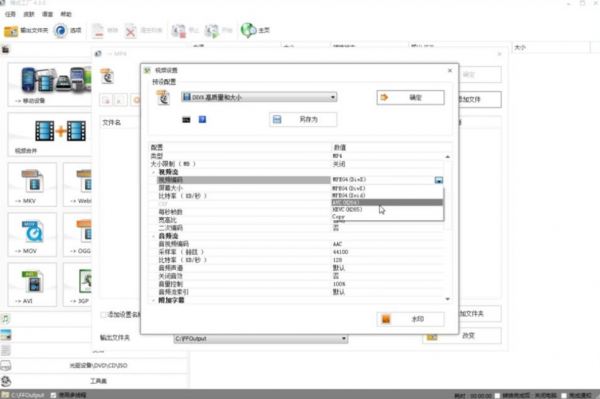Click the 44100 sample rate value
600x399 pixels.
(341, 252)
